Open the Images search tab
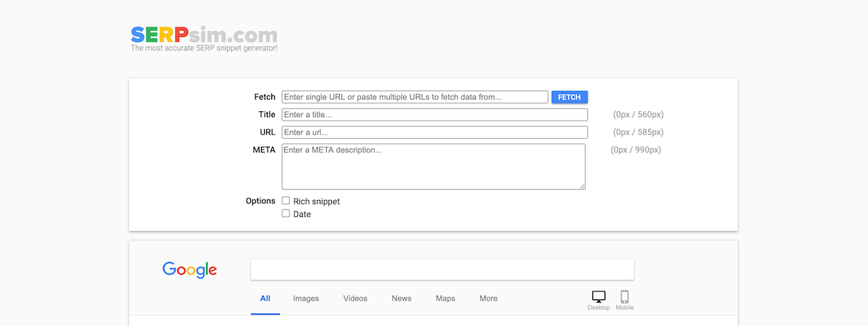Image resolution: width=868 pixels, height=326 pixels. [x=306, y=299]
